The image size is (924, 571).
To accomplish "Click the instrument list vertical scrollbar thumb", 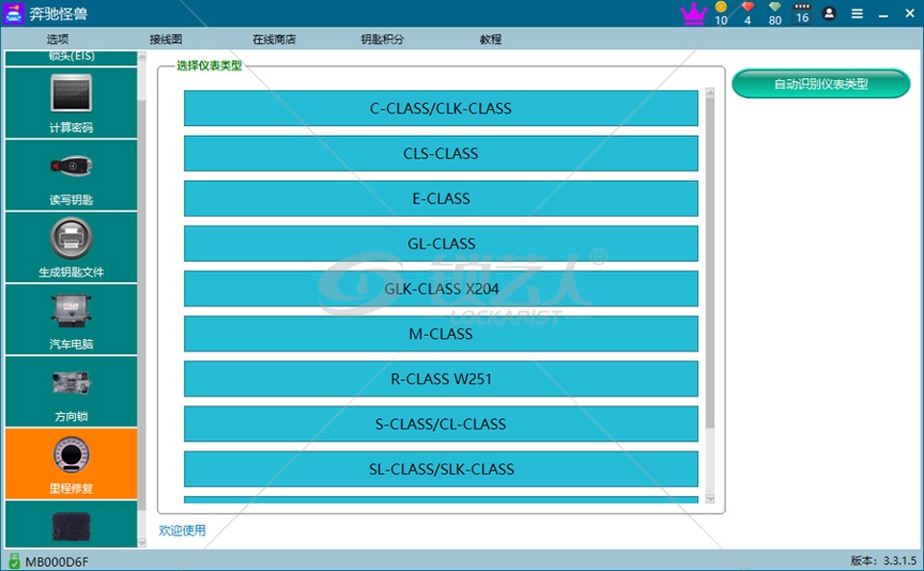I will click(710, 263).
